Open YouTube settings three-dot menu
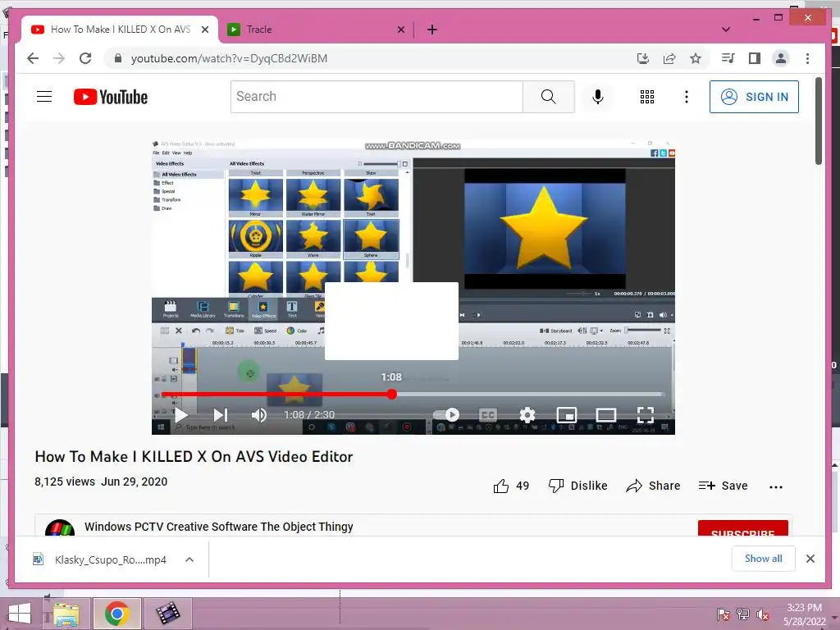 coord(687,97)
